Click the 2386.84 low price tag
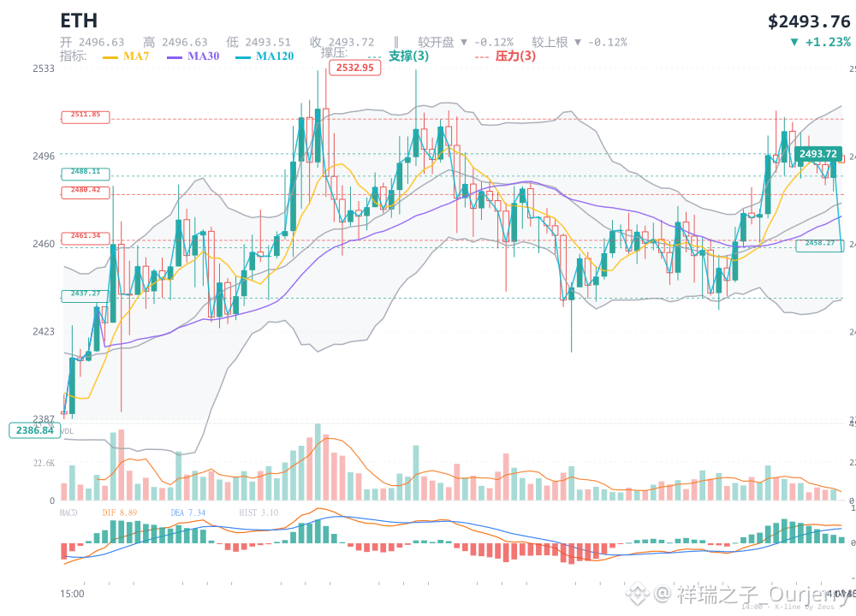 pos(34,430)
